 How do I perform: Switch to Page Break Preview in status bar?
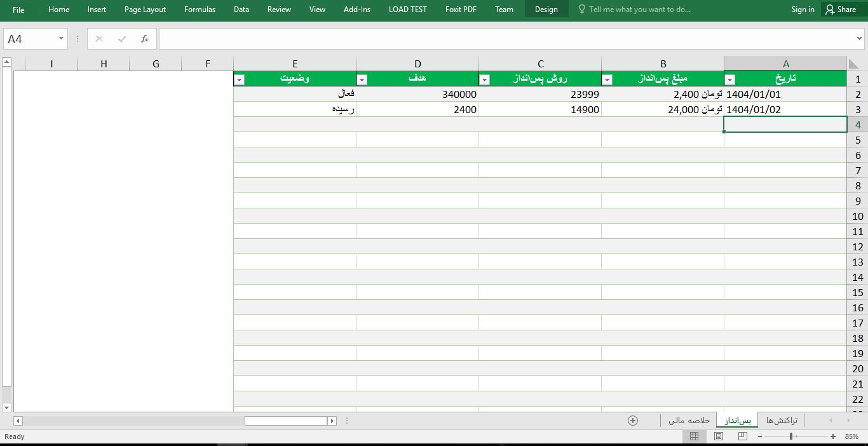coord(742,436)
